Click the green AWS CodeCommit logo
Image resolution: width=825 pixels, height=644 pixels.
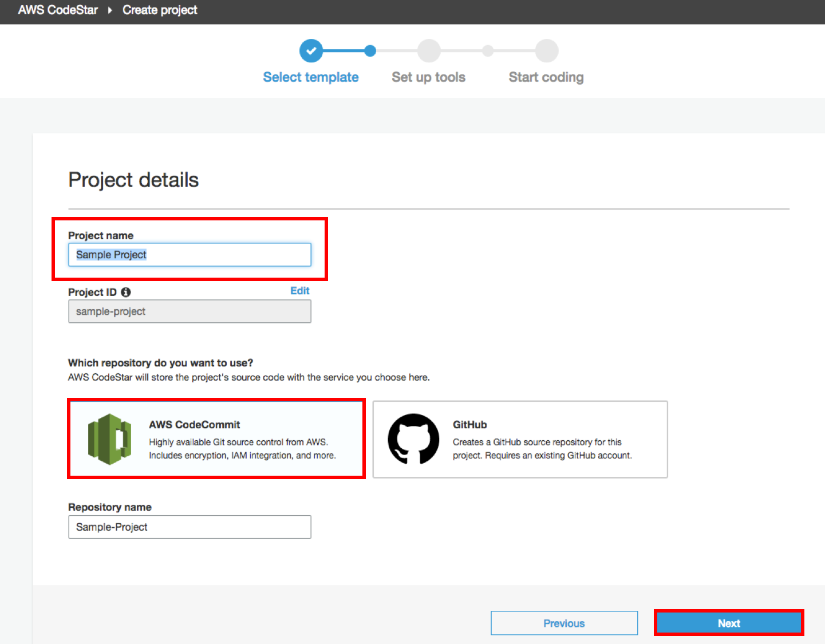(x=109, y=439)
